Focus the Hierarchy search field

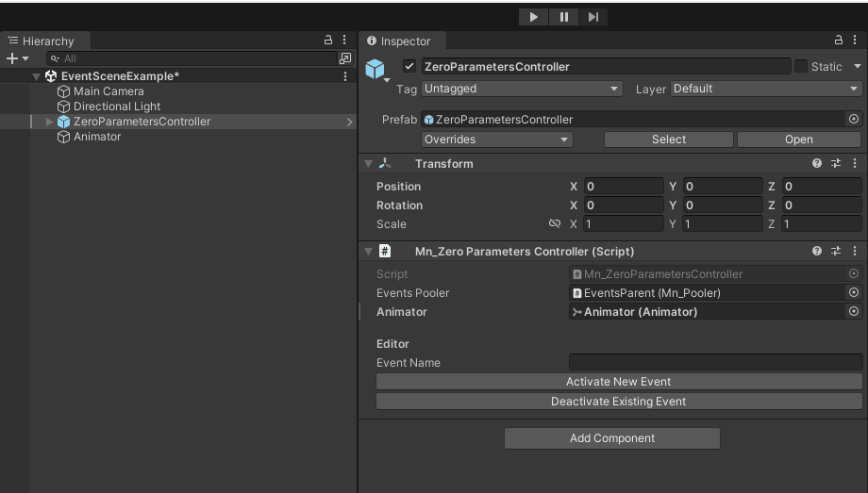(x=192, y=58)
